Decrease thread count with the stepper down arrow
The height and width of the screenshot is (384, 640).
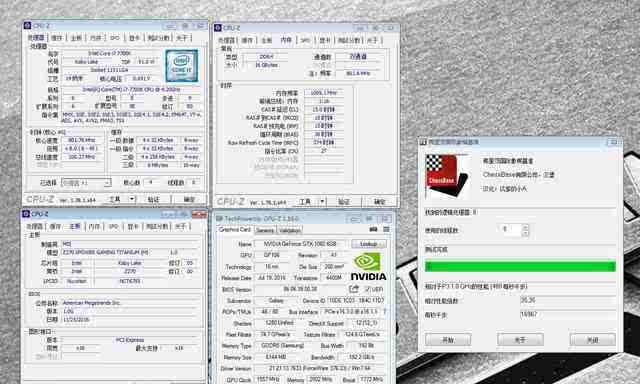[525, 233]
